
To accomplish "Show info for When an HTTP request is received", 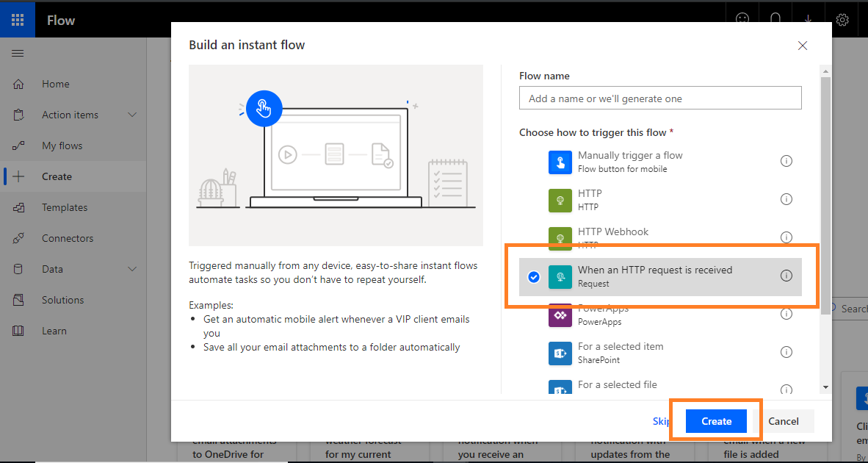I will pyautogui.click(x=786, y=276).
